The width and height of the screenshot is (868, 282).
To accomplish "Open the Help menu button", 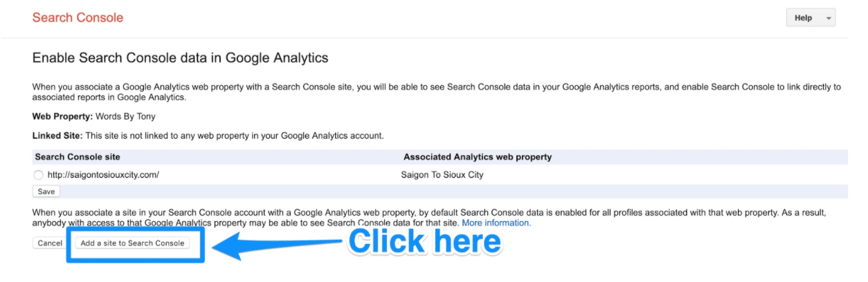I will coord(804,18).
